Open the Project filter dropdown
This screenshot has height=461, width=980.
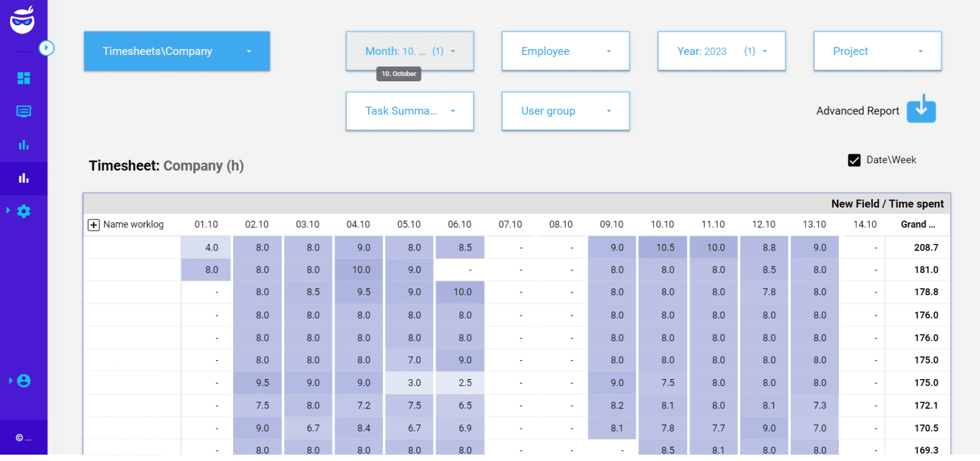coord(877,51)
